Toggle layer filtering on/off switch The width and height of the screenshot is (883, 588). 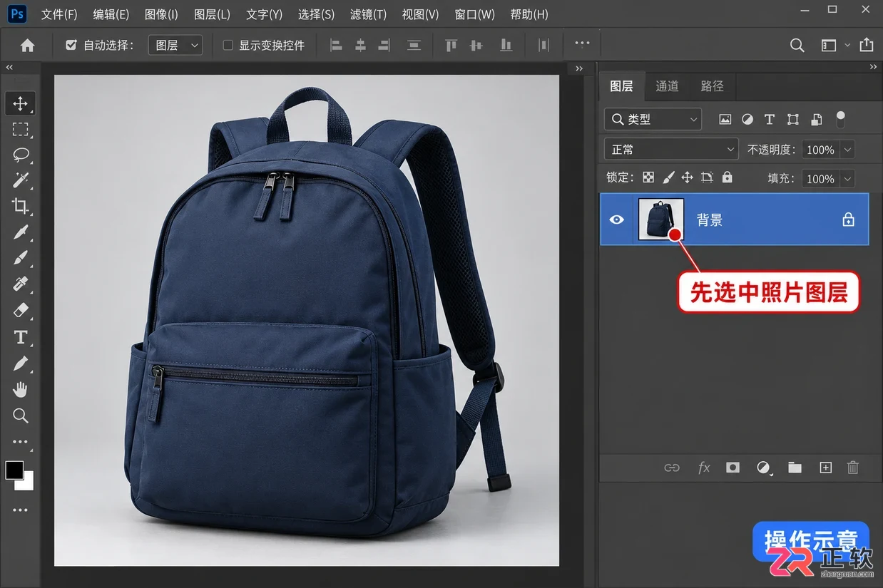tap(841, 119)
